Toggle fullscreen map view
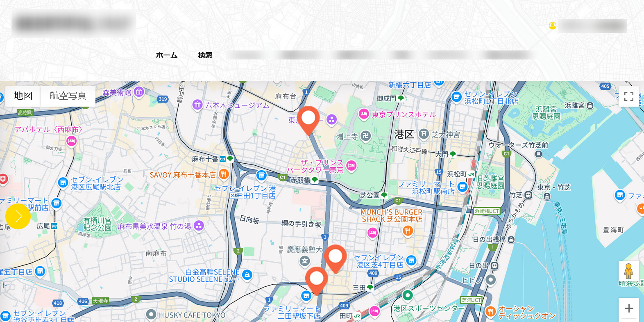 tap(629, 96)
